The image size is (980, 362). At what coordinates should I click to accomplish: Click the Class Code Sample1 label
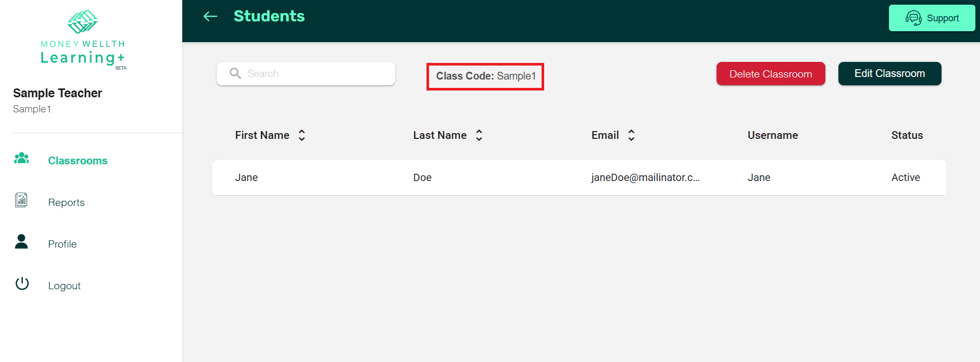pyautogui.click(x=485, y=76)
